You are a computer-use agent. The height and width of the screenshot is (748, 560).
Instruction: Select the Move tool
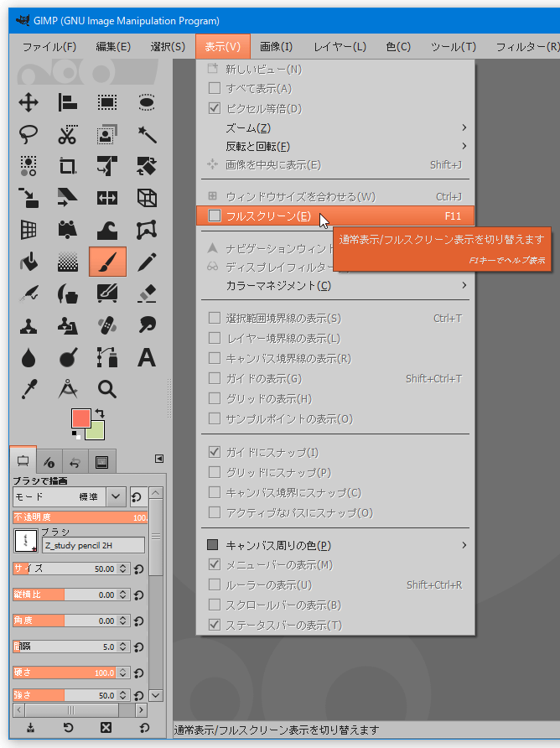[29, 102]
